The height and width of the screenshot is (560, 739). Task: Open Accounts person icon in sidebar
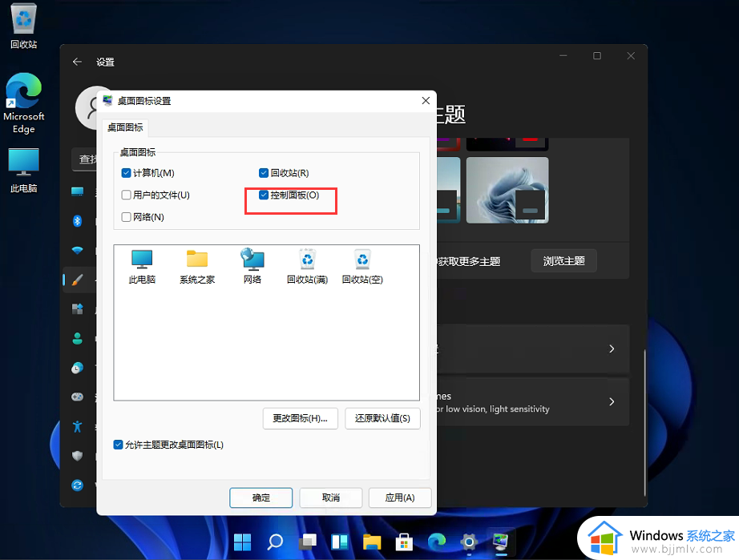(77, 338)
